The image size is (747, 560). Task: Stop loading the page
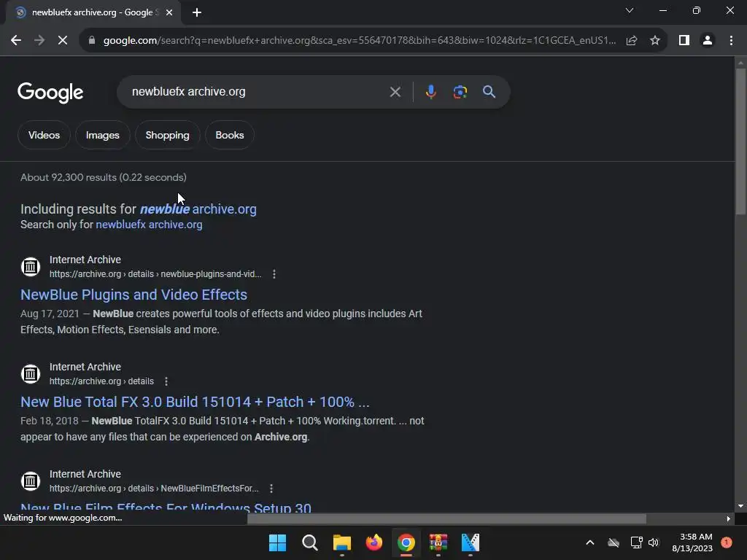click(x=63, y=41)
